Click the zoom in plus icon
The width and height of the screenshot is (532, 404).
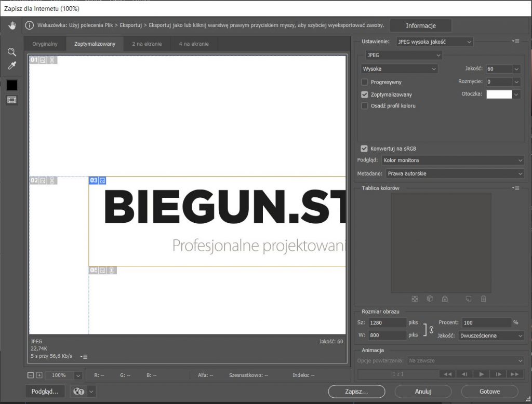pos(39,375)
